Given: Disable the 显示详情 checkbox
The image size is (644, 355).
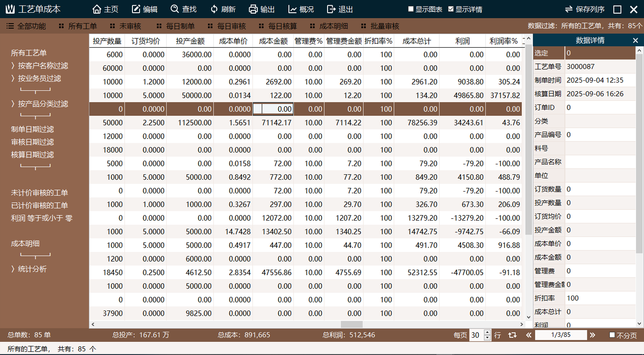Looking at the screenshot, I should [x=450, y=8].
